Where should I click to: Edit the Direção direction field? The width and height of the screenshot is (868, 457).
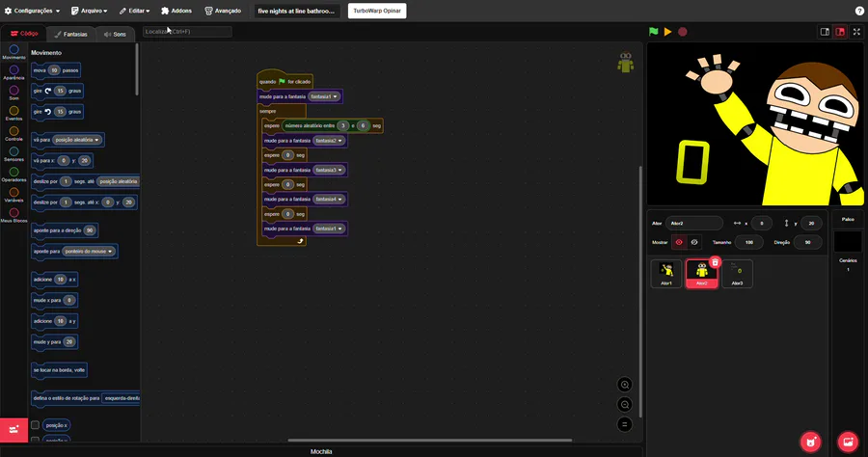point(807,242)
